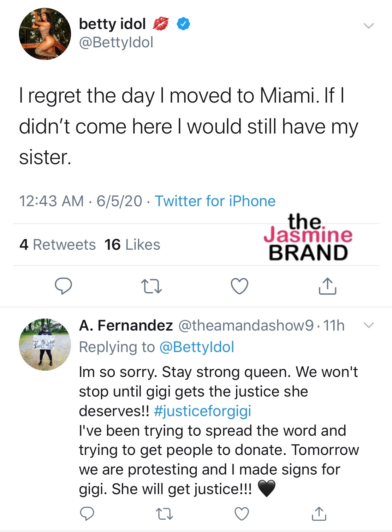Image resolution: width=392 pixels, height=532 pixels.
Task: Retweet A. Fernandez's reply
Action: (164, 514)
